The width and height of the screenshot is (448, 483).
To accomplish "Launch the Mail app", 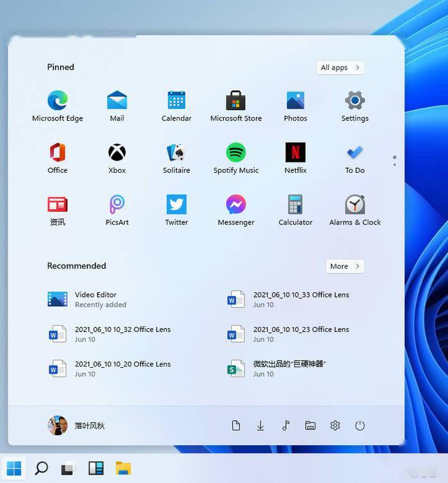I will click(116, 106).
